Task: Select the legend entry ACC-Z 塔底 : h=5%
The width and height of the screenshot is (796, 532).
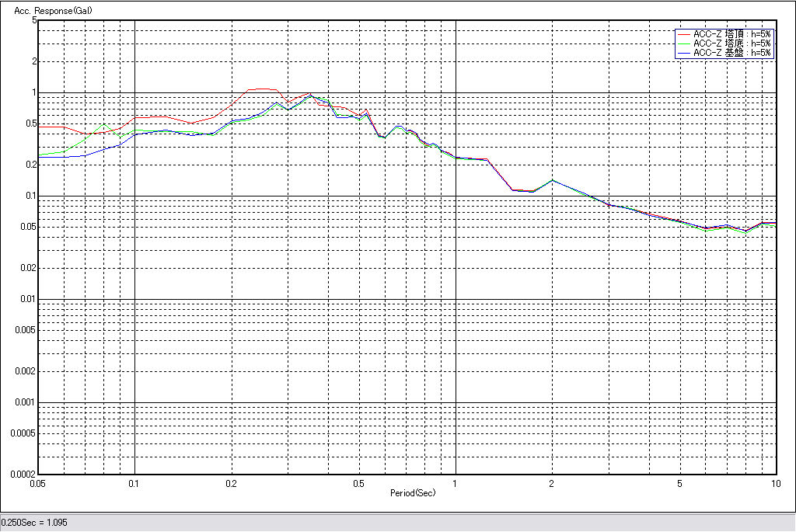Action: point(731,43)
